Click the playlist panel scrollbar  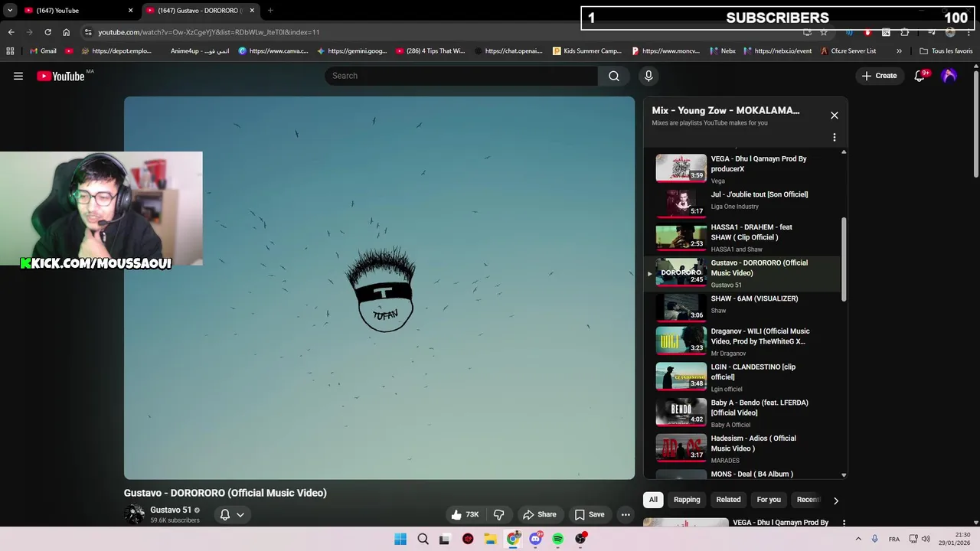point(844,260)
